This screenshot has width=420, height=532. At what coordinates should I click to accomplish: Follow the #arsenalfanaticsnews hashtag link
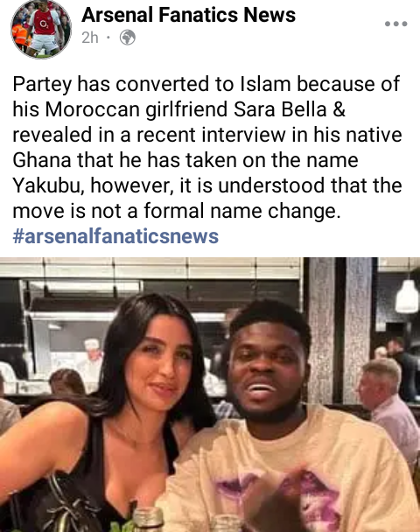pyautogui.click(x=115, y=236)
